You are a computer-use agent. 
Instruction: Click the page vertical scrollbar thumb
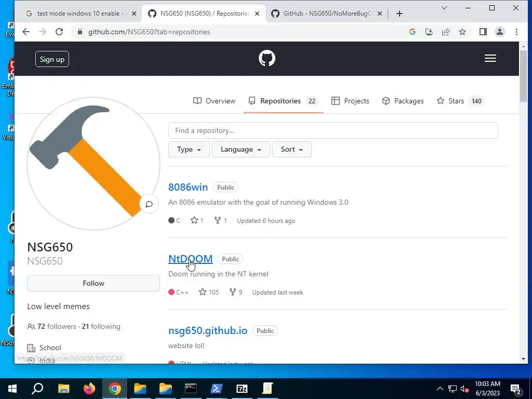pos(523,75)
